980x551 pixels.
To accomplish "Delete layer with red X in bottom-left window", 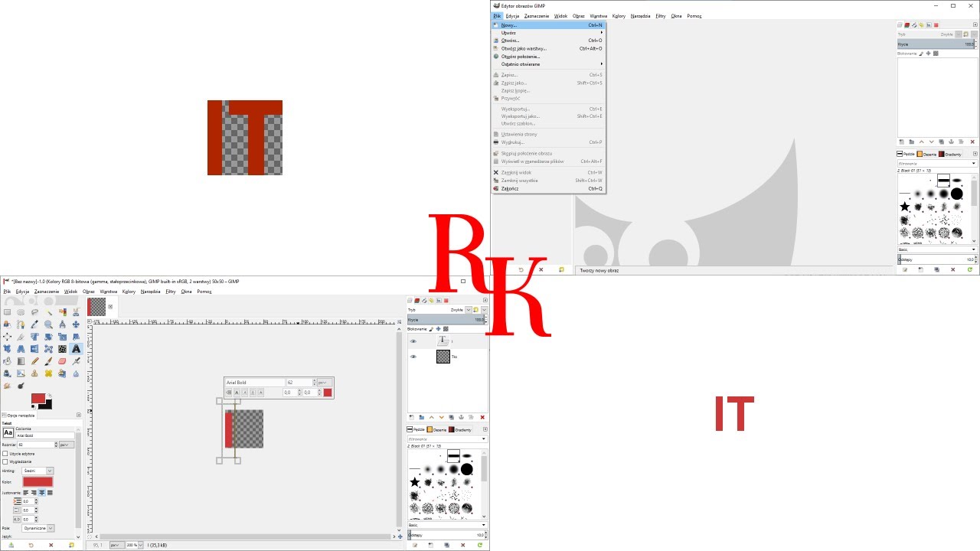I will point(482,417).
